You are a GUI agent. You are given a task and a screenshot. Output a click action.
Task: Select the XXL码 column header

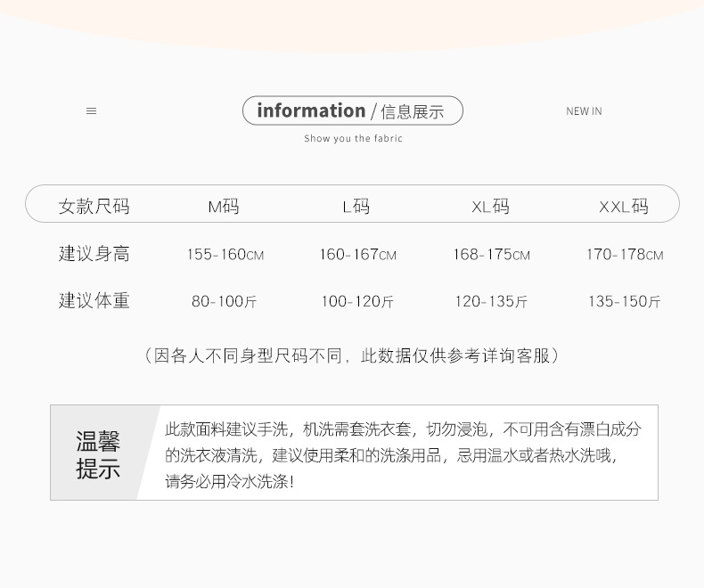tap(624, 206)
